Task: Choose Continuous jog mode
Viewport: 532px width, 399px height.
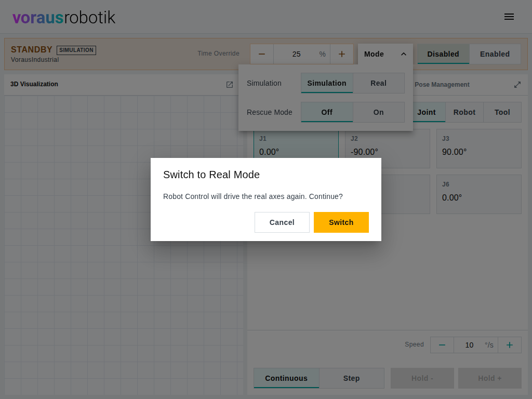Action: tap(286, 378)
